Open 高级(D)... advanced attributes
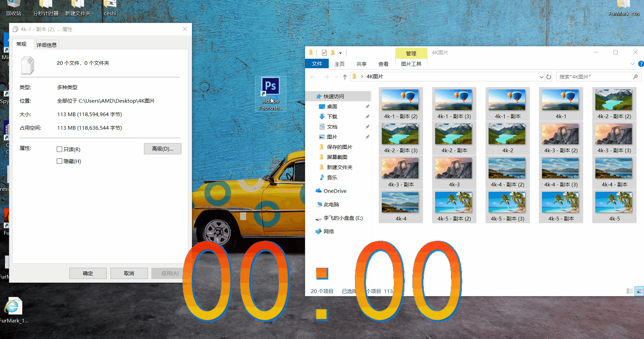 (163, 149)
